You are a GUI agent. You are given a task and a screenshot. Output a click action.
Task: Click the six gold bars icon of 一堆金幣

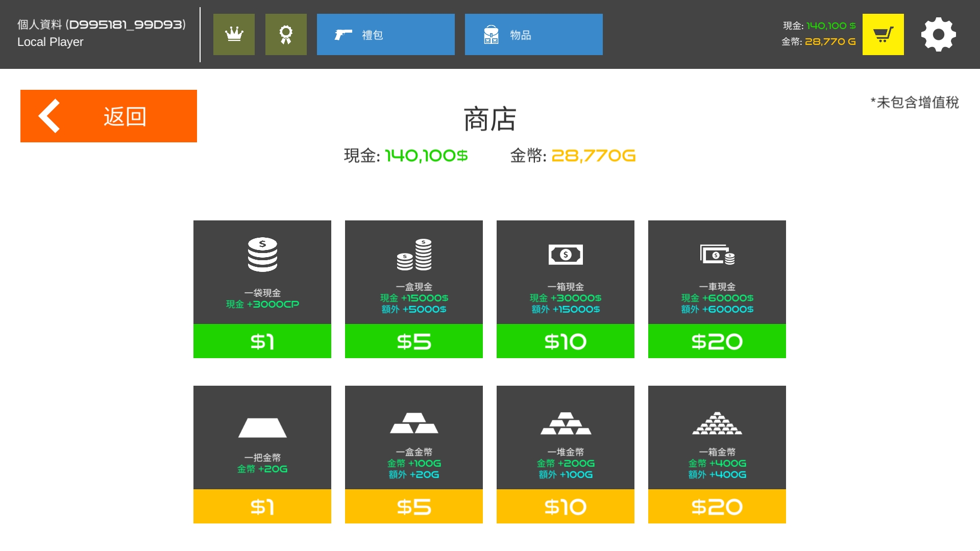[566, 423]
